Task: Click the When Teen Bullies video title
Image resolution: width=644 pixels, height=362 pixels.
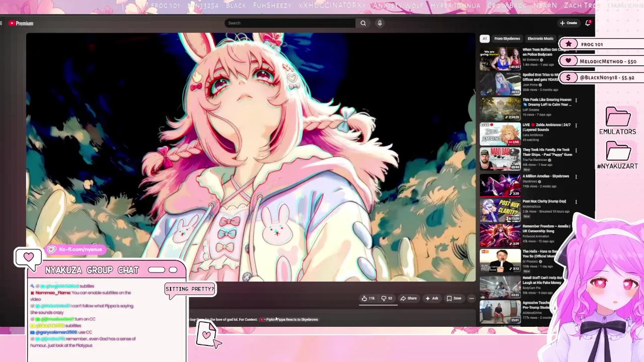Action: pyautogui.click(x=546, y=52)
